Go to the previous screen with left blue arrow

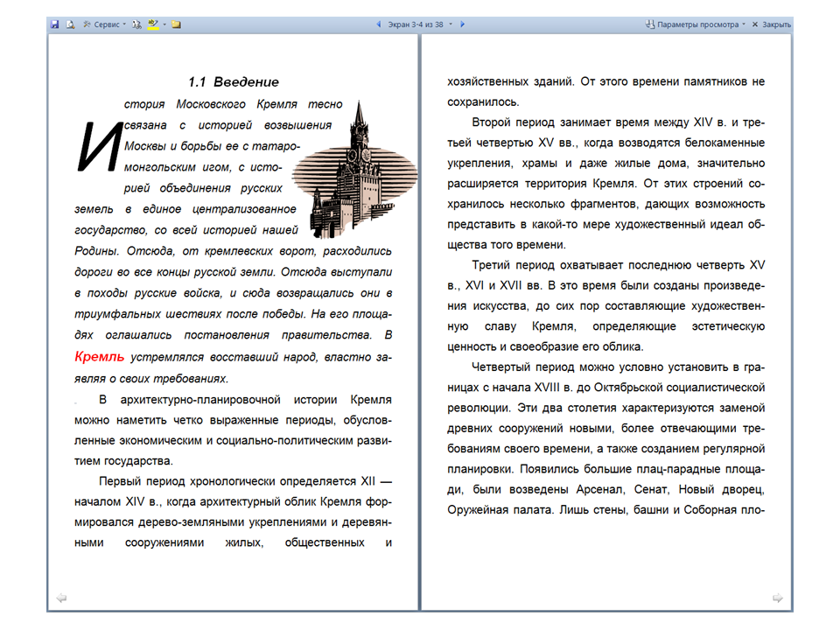378,24
